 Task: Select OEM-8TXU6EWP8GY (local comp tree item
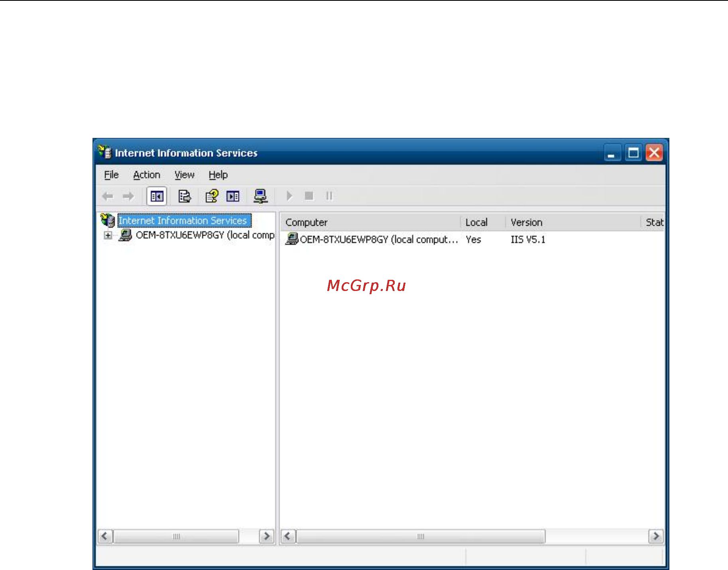pyautogui.click(x=205, y=235)
